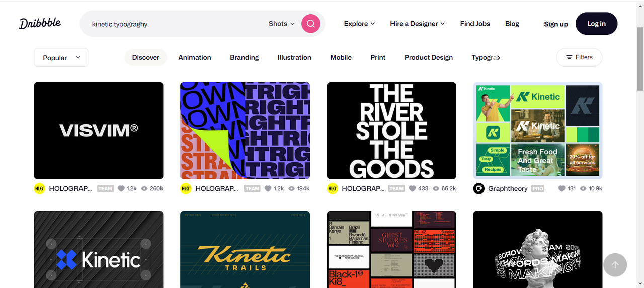Open the Shots search type dropdown

281,24
